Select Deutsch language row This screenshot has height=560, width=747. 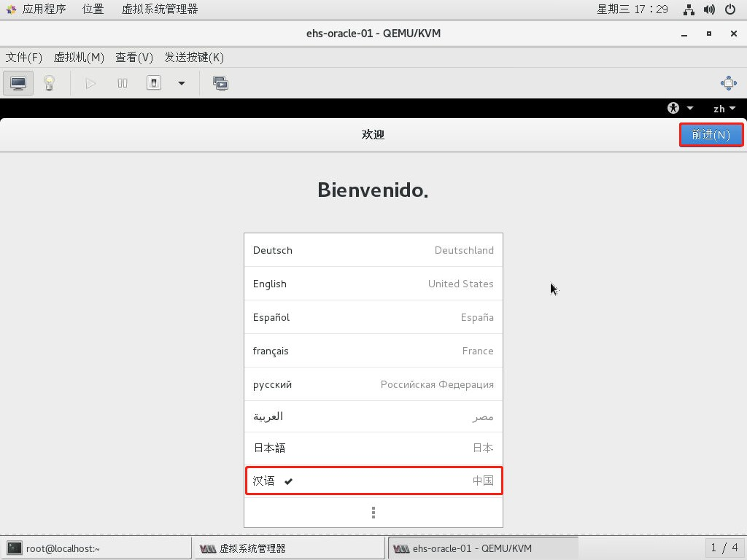tap(373, 250)
